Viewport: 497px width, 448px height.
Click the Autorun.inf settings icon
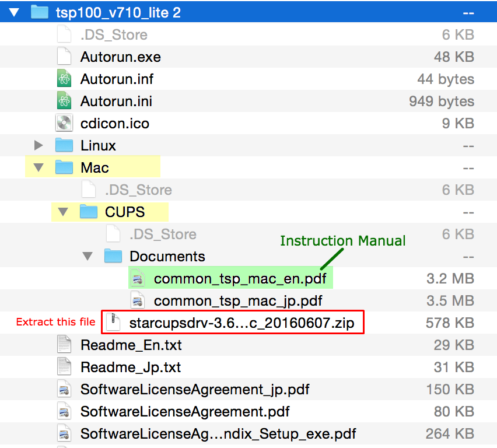tap(64, 79)
